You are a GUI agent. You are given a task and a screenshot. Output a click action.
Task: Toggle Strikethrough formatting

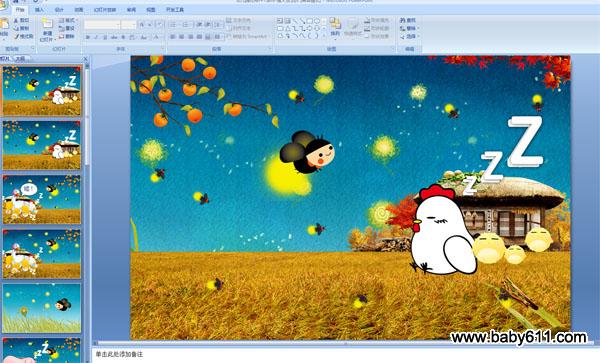(114, 37)
